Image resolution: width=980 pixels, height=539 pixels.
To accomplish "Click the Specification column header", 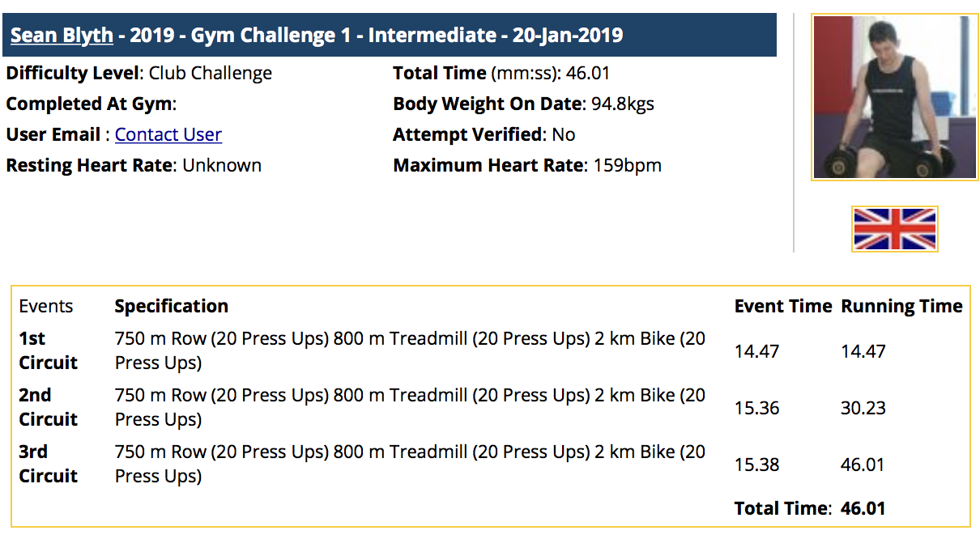I will click(x=172, y=306).
